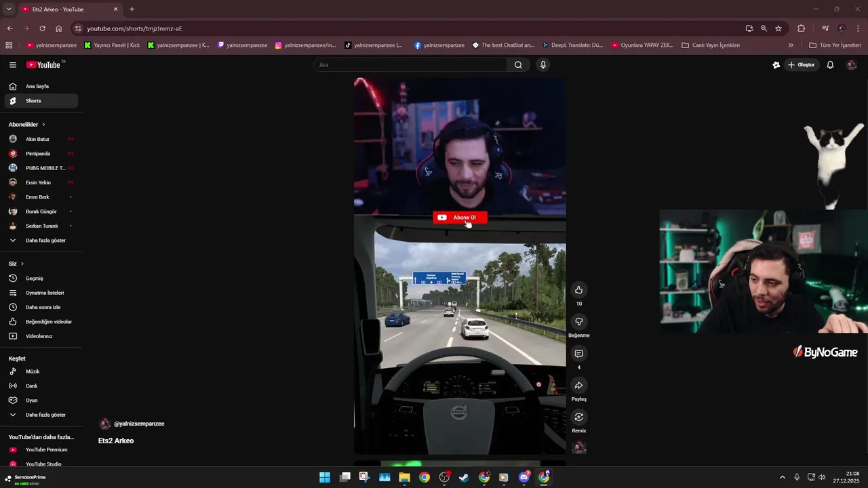
Task: Open Chrome extensions puzzle icon
Action: click(x=802, y=28)
